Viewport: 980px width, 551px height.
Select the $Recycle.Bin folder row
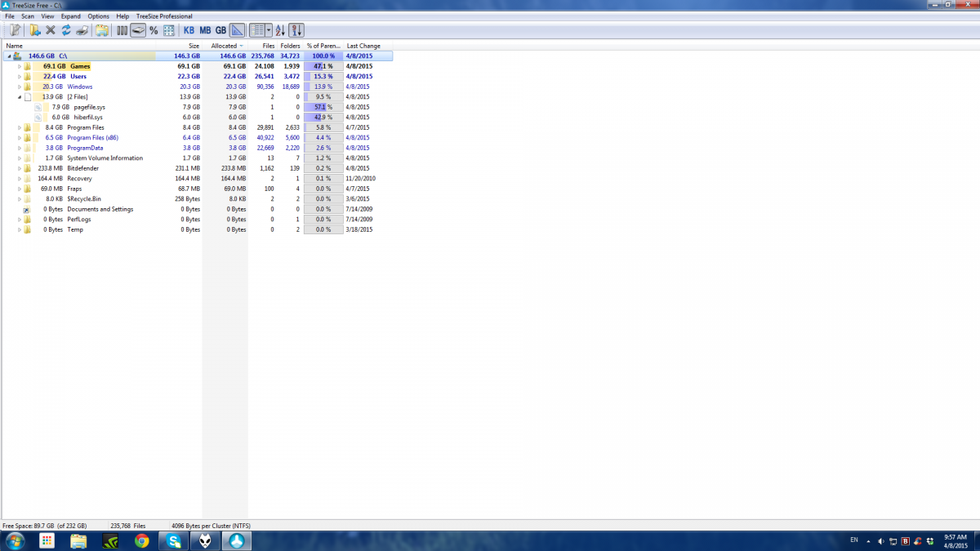coord(196,199)
